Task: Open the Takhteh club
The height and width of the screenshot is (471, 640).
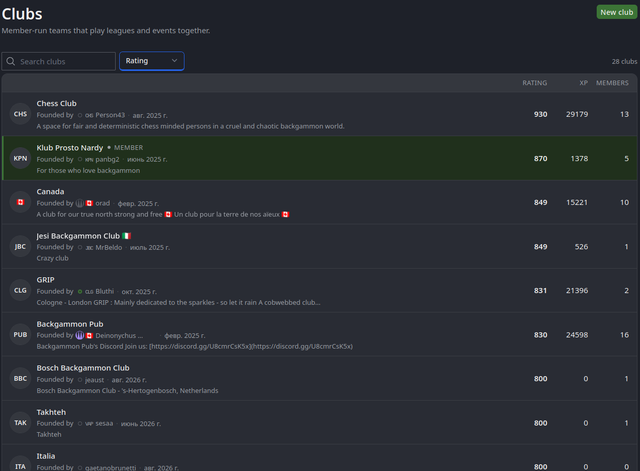Action: point(51,412)
